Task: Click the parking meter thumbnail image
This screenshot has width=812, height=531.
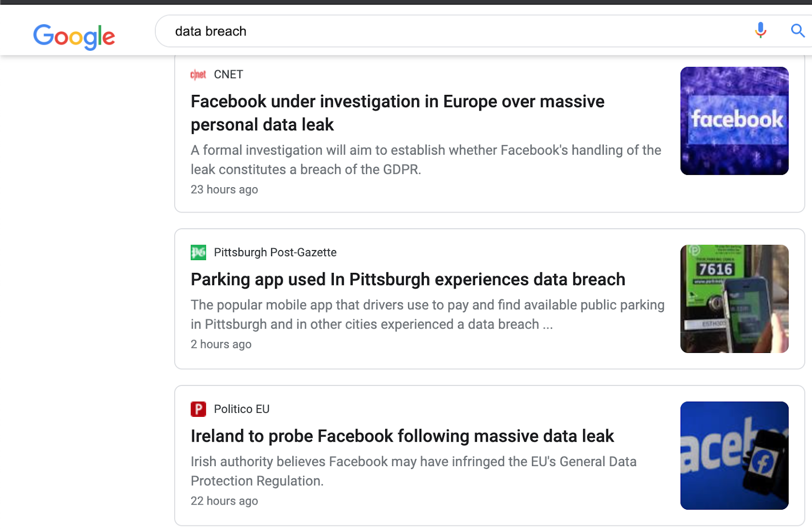Action: [x=734, y=299]
